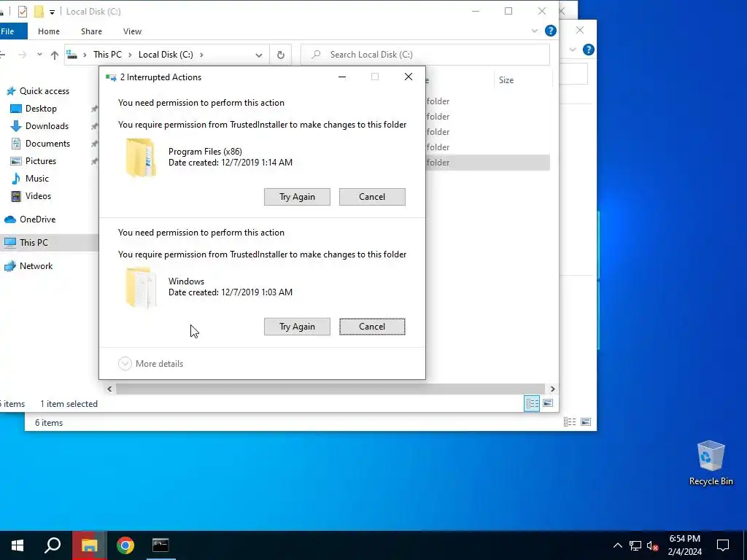Sort by the Size column header
The image size is (747, 560).
pyautogui.click(x=506, y=80)
